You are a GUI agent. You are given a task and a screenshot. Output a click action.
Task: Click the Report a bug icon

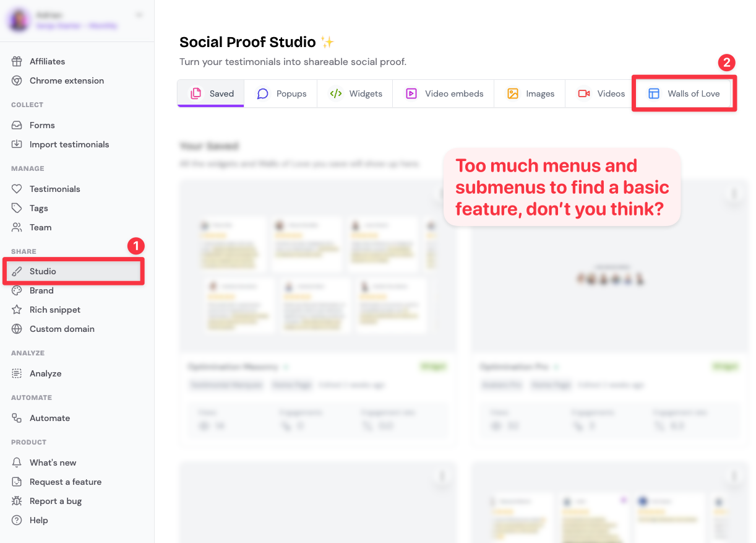click(17, 501)
